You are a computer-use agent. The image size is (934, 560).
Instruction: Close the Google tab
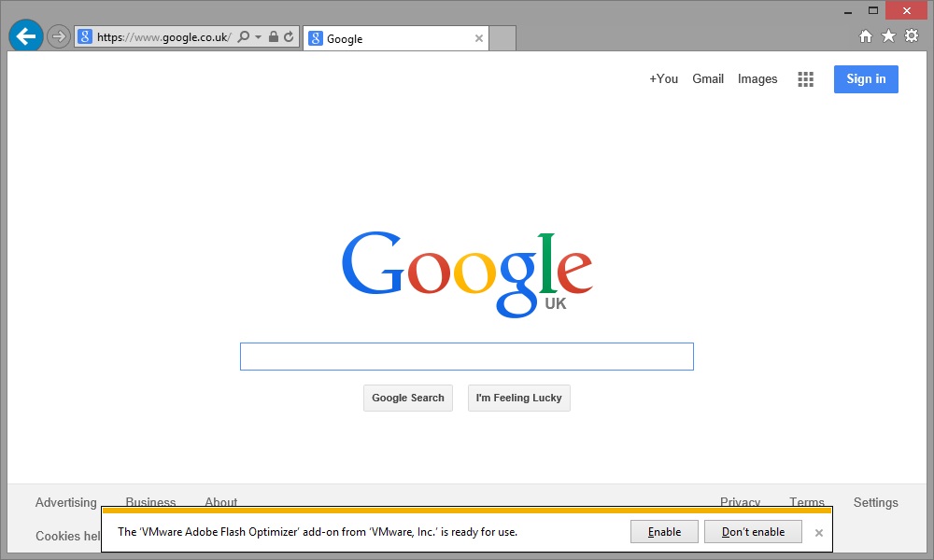click(479, 38)
